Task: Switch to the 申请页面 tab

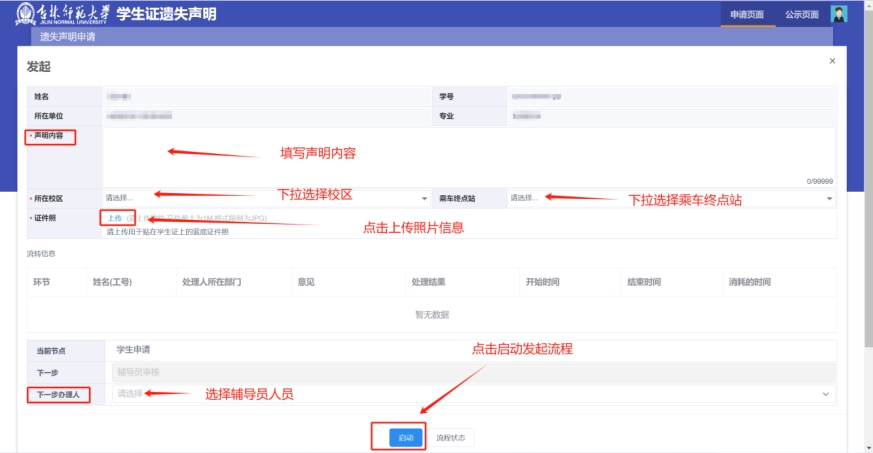Action: point(747,15)
